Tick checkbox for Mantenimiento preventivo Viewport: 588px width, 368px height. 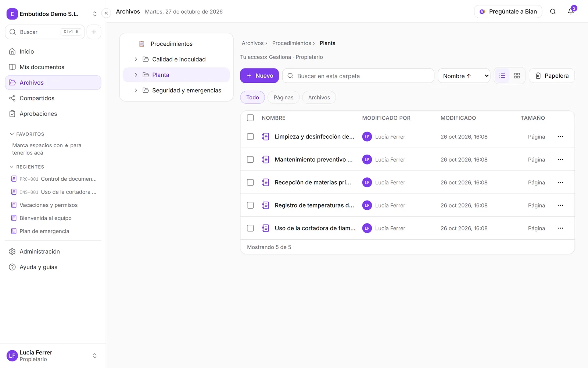pyautogui.click(x=250, y=159)
